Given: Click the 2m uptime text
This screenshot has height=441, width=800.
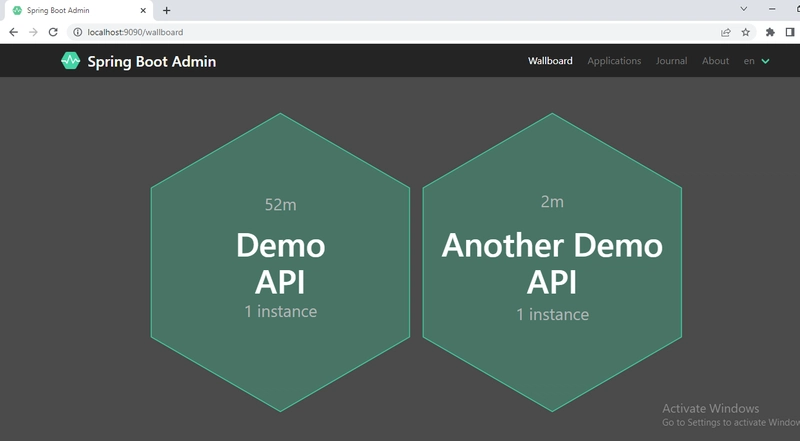Looking at the screenshot, I should click(552, 202).
